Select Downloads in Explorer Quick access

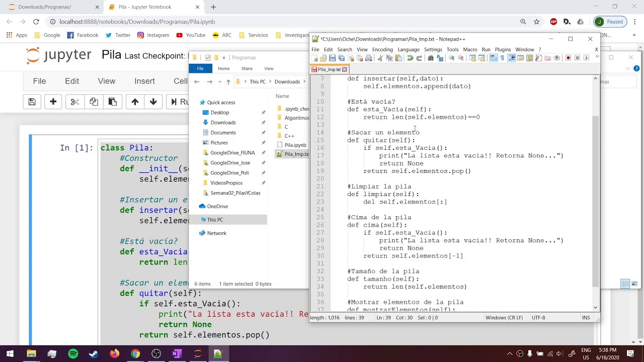(x=223, y=123)
